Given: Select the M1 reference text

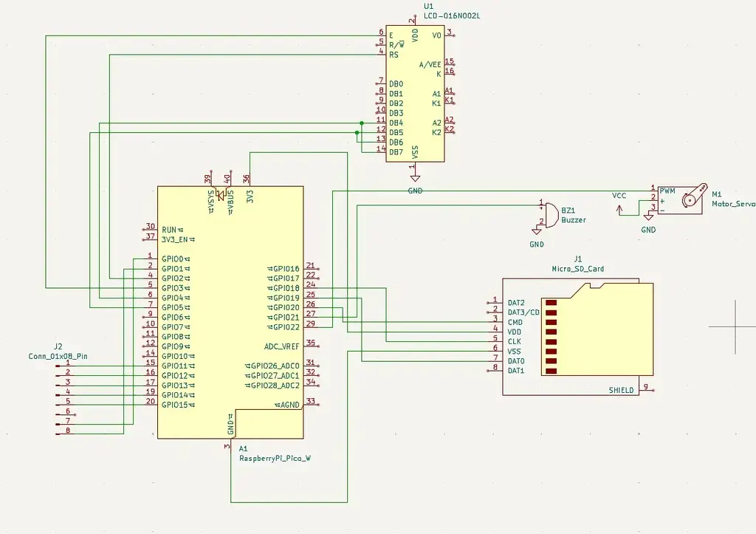Looking at the screenshot, I should 717,194.
